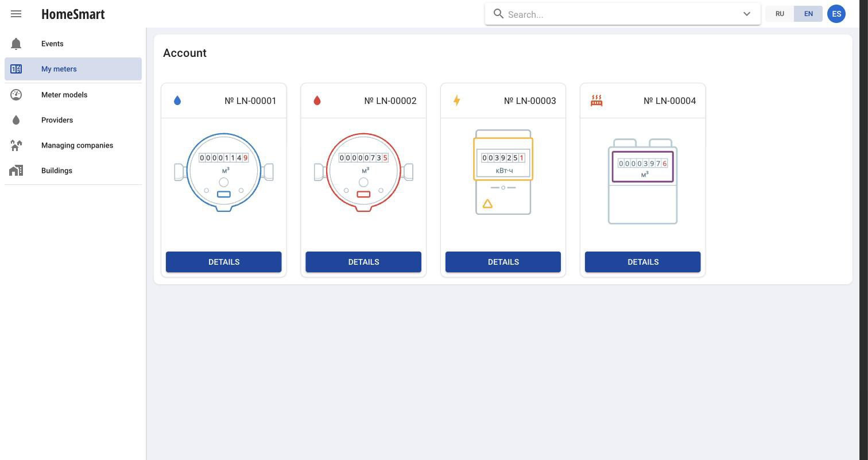Open Details for meter LN-00001
The height and width of the screenshot is (460, 868).
[x=224, y=262]
